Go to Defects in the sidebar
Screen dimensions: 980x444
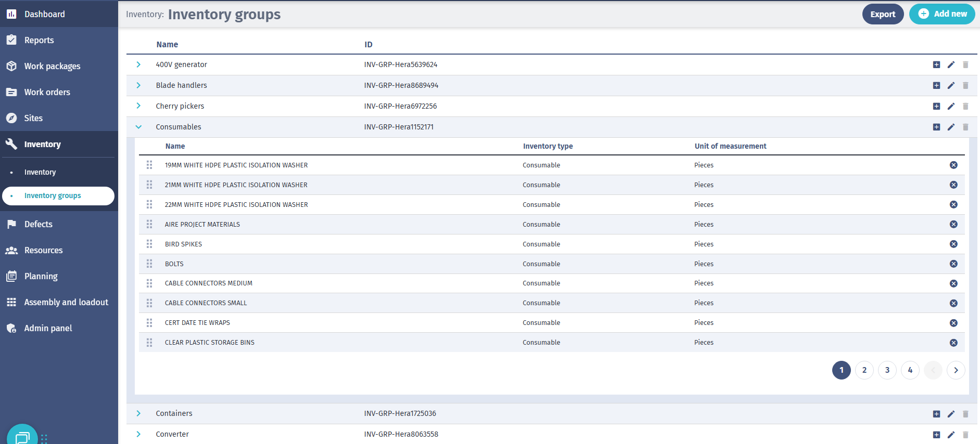click(39, 224)
